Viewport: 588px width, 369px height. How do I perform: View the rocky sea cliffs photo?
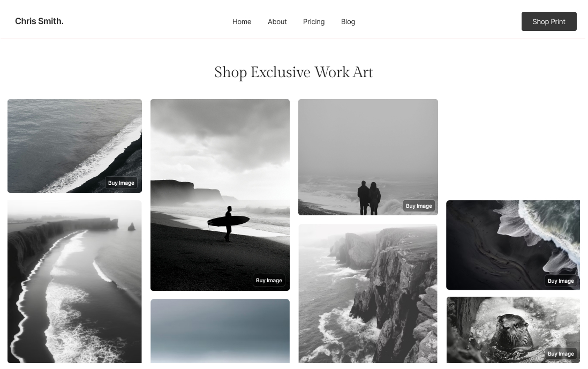tap(368, 293)
